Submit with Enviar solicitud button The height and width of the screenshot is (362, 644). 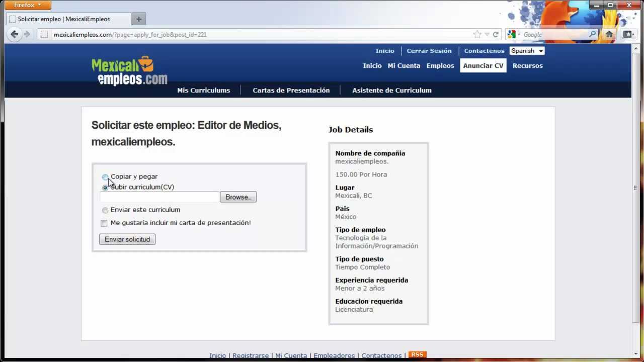(127, 239)
